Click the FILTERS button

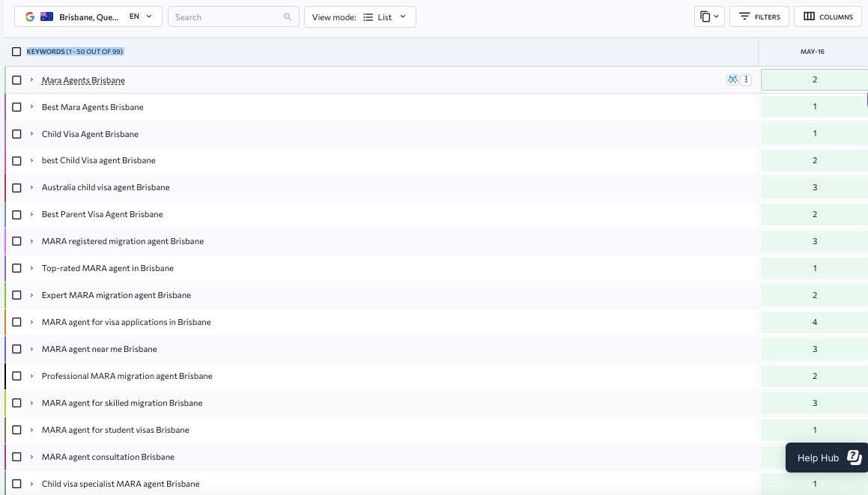coord(759,16)
